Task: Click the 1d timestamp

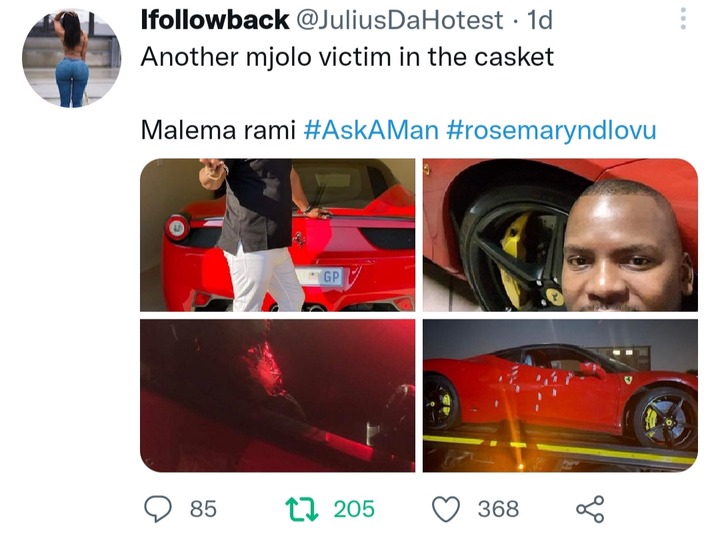Action: click(x=540, y=20)
